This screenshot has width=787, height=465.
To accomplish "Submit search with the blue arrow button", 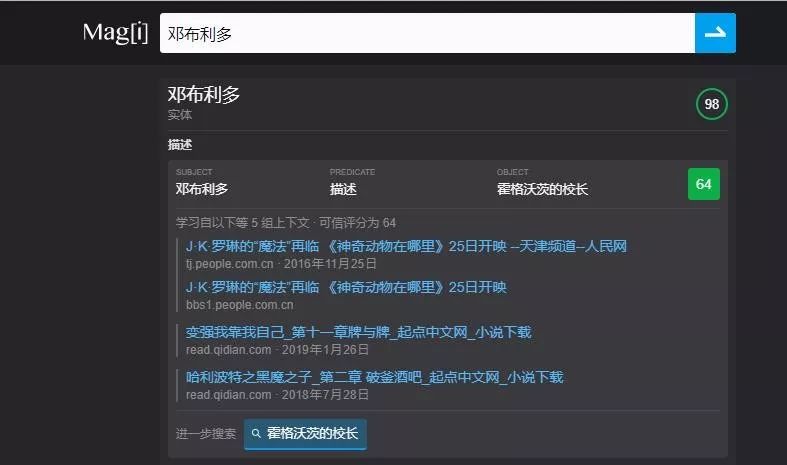I will pos(715,33).
